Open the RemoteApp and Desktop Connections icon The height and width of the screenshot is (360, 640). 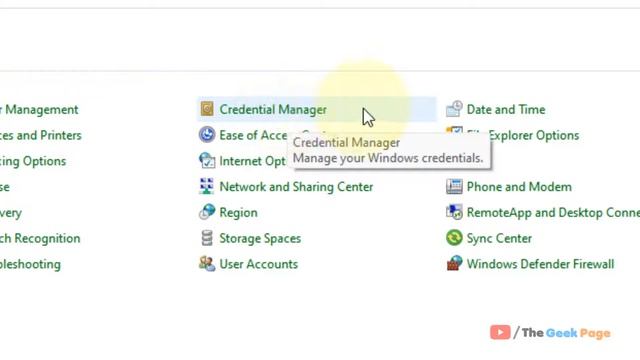454,212
